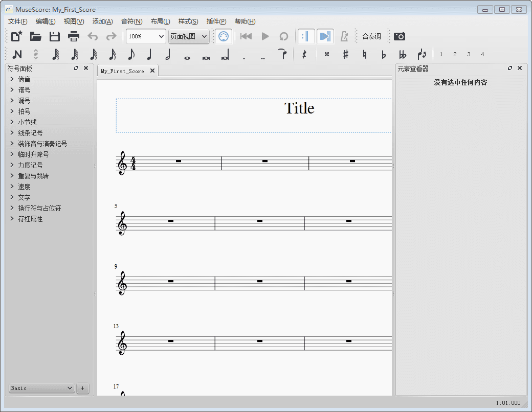Screen dimensions: 532x412
Task: Rewind playback to start
Action: tap(246, 36)
